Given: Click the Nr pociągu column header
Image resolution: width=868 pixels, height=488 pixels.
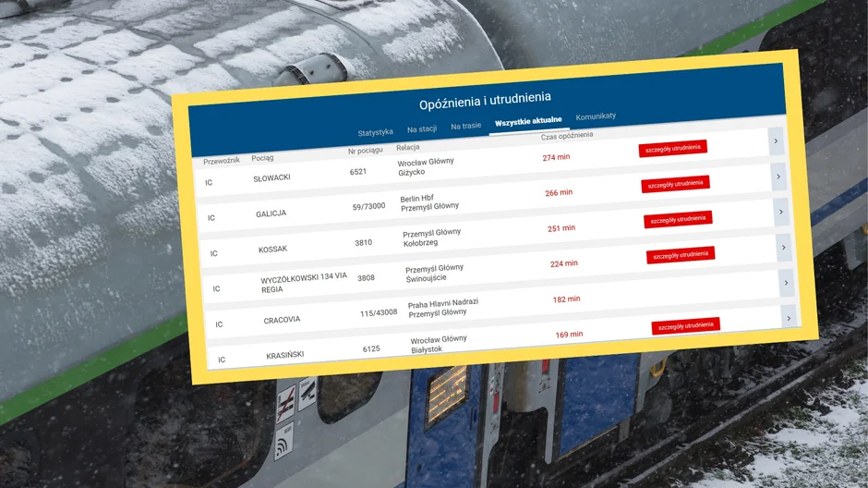Looking at the screenshot, I should click(365, 151).
